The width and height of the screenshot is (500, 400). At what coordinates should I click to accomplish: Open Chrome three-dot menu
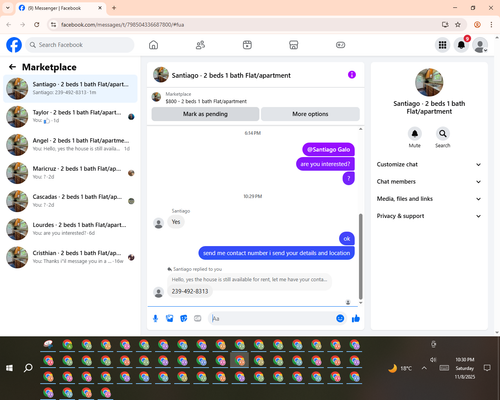click(491, 25)
